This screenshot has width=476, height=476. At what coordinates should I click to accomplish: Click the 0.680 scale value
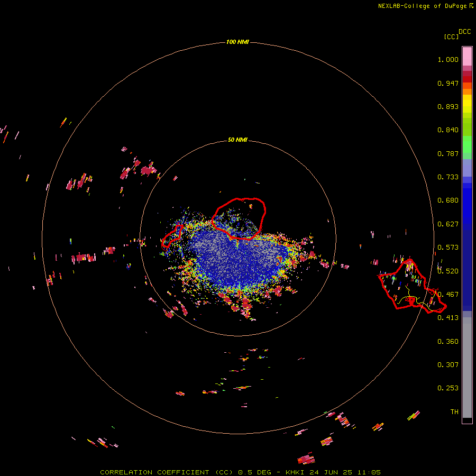(x=448, y=200)
